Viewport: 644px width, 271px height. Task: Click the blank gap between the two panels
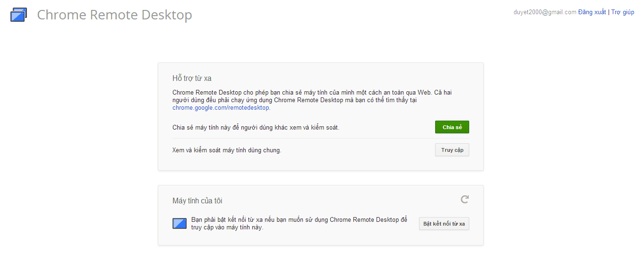click(x=320, y=178)
